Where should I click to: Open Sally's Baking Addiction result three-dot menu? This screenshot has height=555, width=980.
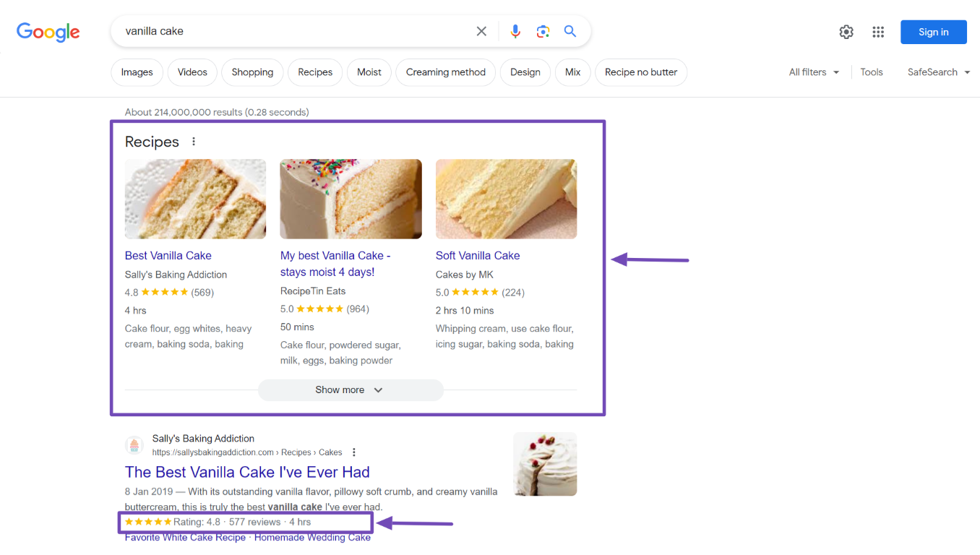point(354,452)
